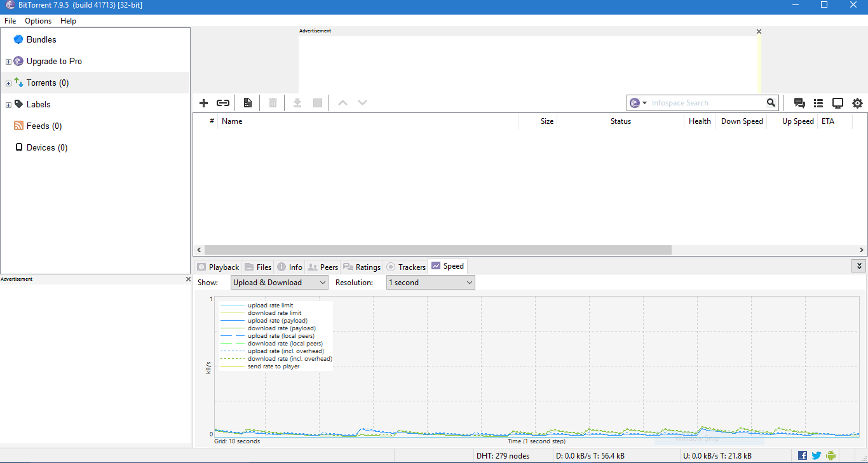This screenshot has height=463, width=868.
Task: Switch to the Speed tab
Action: (448, 266)
